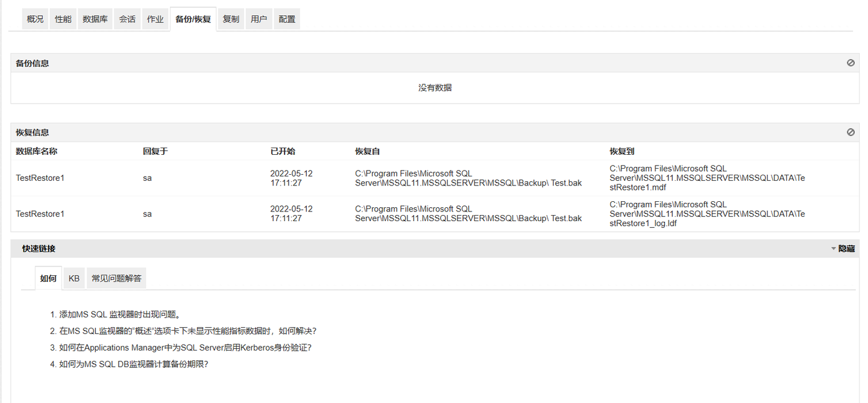868x403 pixels.
Task: Collapse quick links using 隐藏 arrow
Action: point(834,249)
